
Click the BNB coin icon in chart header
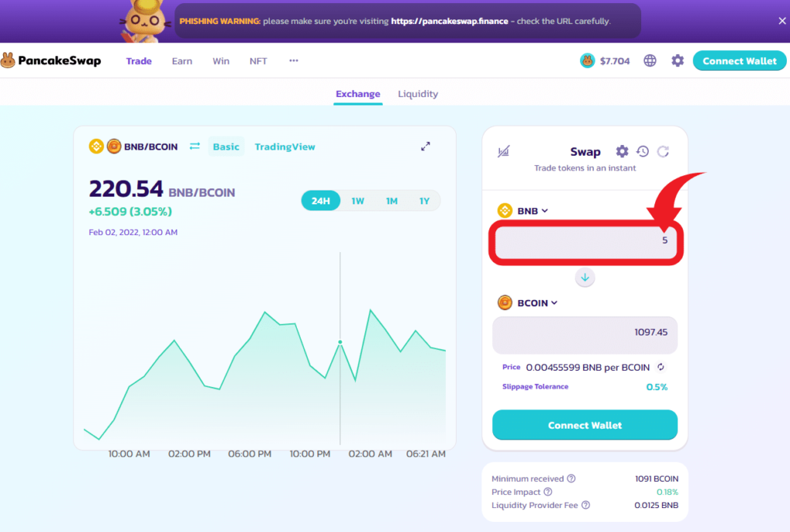tap(96, 146)
